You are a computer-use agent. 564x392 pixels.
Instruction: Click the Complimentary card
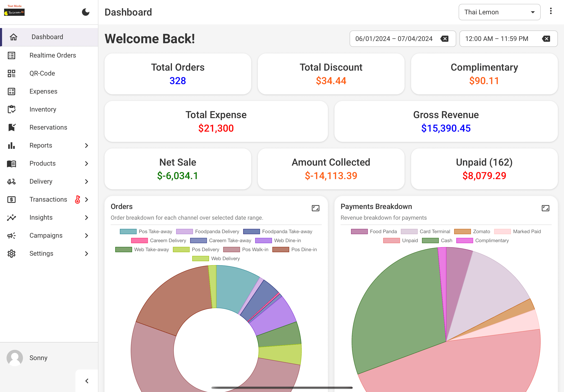click(484, 74)
